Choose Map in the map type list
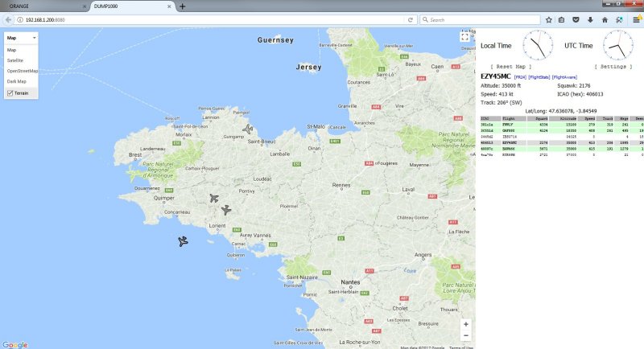644x349 pixels. click(11, 50)
